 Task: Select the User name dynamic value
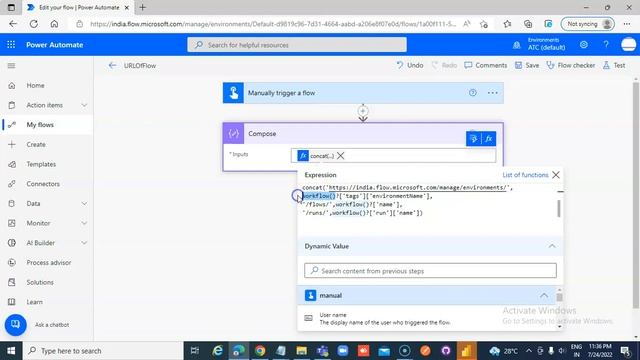pyautogui.click(x=427, y=318)
